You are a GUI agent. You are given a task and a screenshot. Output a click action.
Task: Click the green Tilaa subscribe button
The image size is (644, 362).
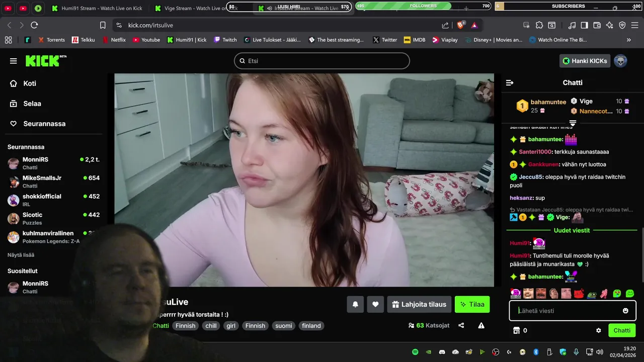472,304
